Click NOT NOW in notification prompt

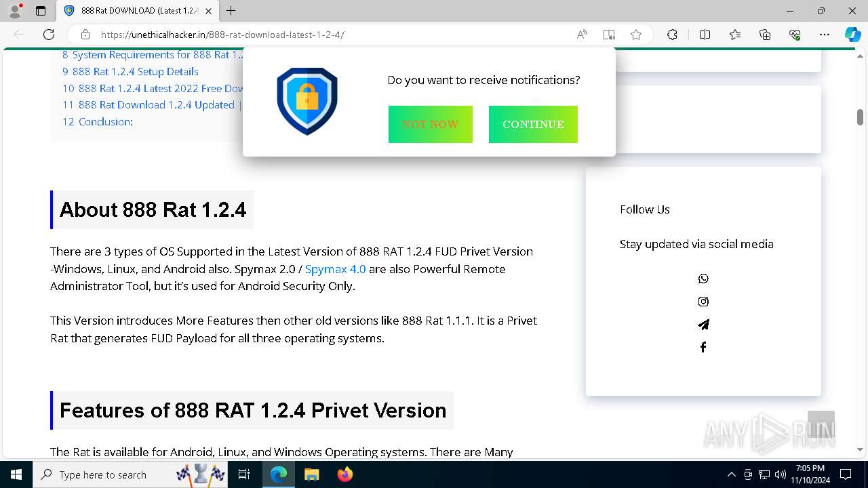pyautogui.click(x=431, y=124)
